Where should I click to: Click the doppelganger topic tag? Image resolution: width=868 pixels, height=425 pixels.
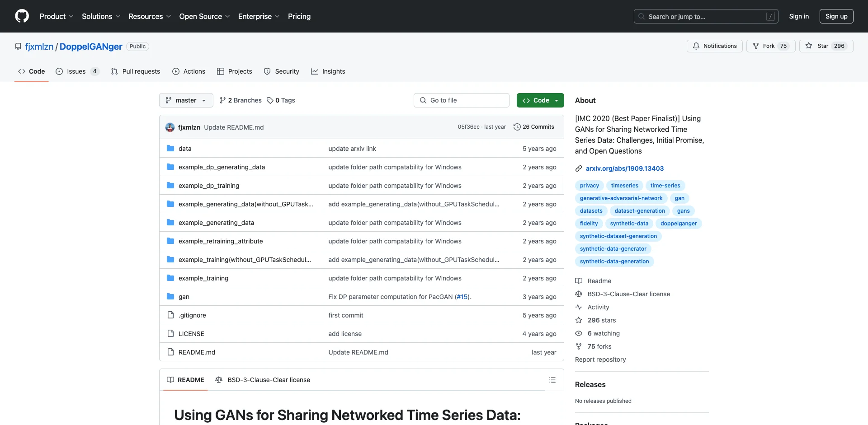click(679, 224)
